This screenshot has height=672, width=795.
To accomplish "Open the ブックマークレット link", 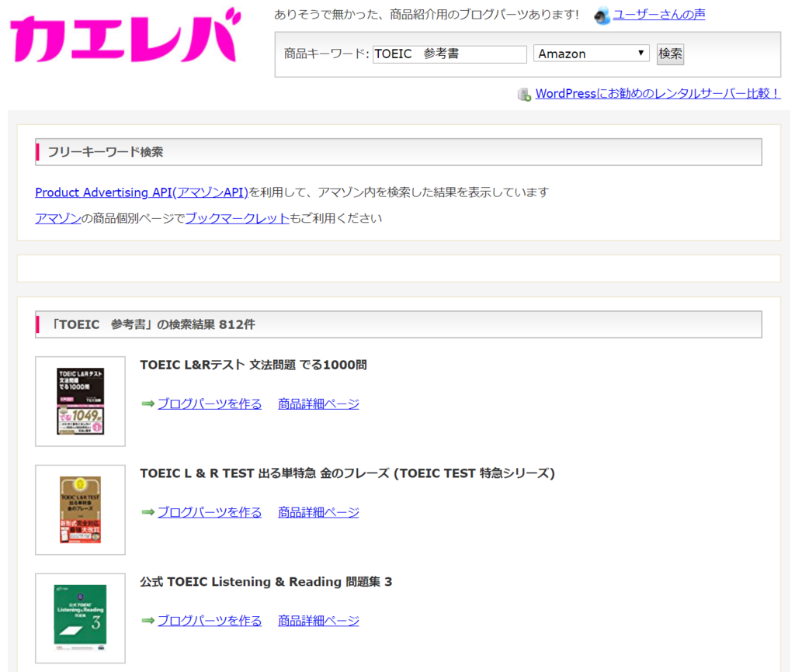I will coord(238,218).
